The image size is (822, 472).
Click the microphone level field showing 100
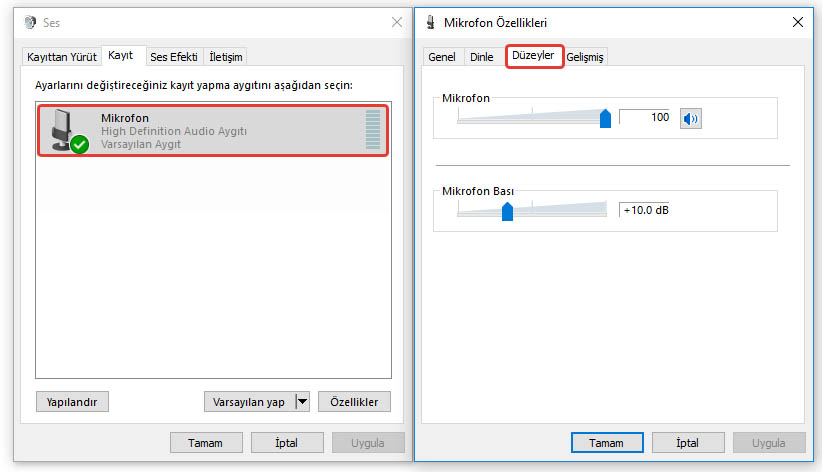644,117
